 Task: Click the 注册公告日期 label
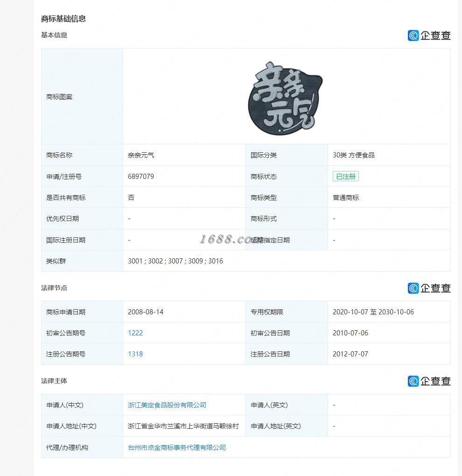(270, 354)
